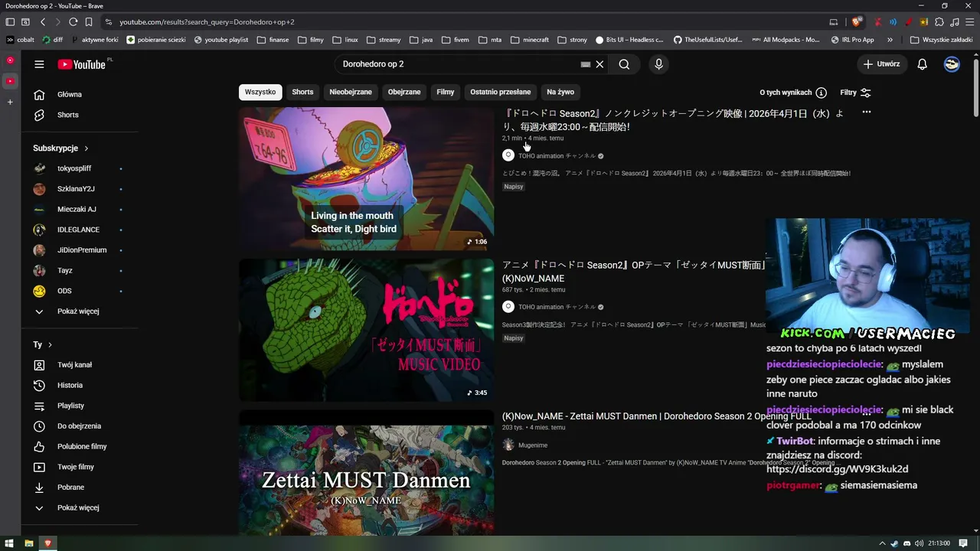This screenshot has height=551, width=980.
Task: Select the Obejrzane filter chip
Action: [x=404, y=92]
